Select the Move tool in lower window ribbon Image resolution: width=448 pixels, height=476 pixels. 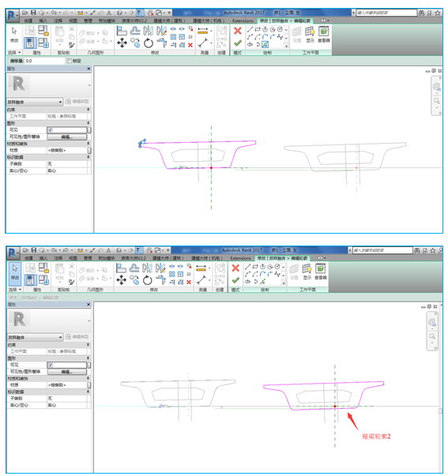point(121,280)
